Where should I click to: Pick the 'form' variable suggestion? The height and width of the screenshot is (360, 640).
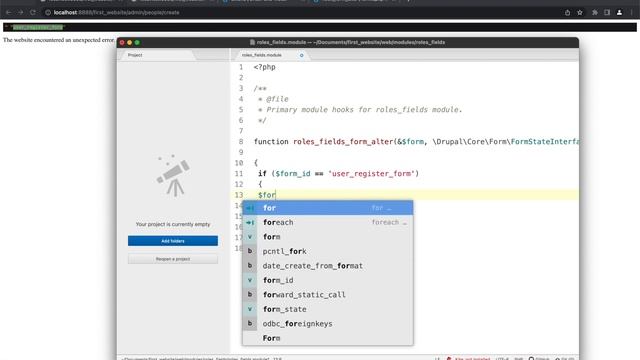pos(328,237)
